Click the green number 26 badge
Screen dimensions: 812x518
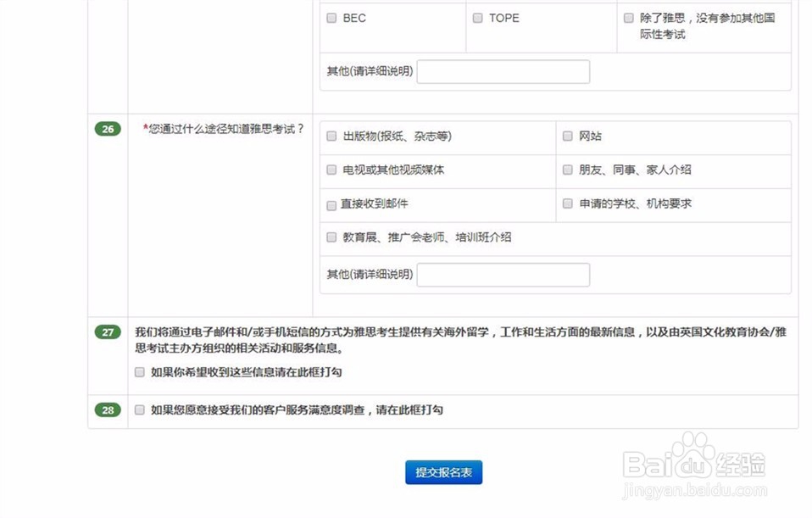click(108, 129)
